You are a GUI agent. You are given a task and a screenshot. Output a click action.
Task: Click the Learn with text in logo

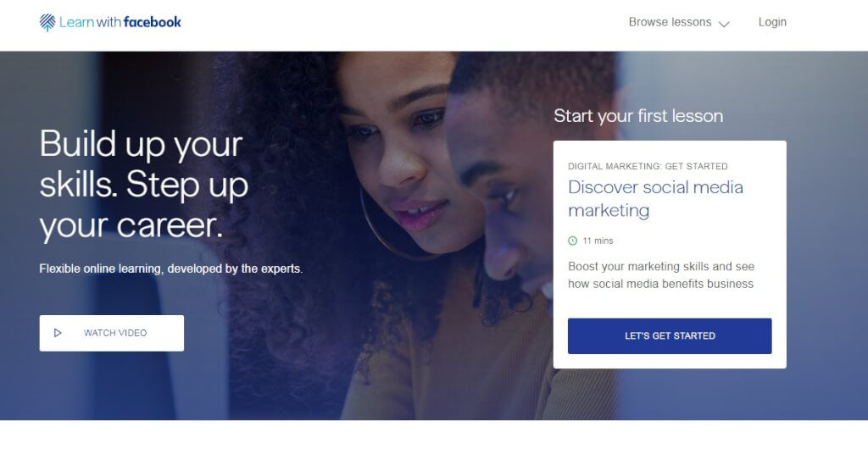coord(90,22)
